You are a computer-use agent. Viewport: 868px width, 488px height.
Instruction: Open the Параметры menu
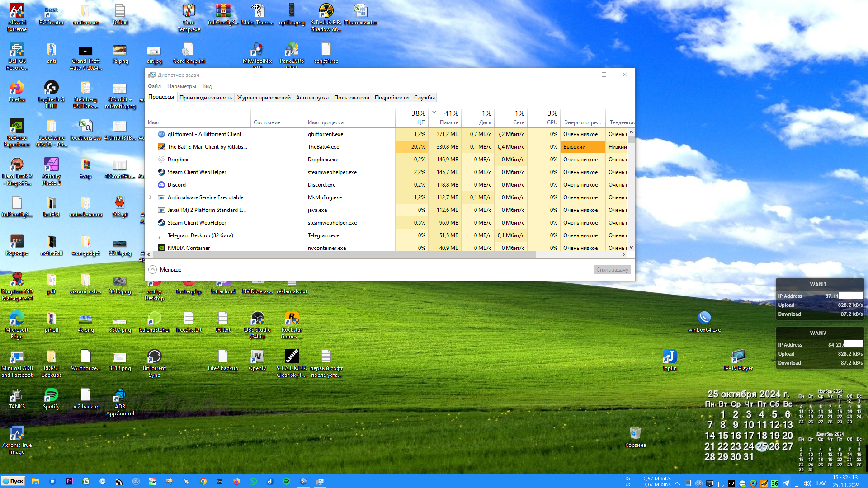[x=181, y=86]
